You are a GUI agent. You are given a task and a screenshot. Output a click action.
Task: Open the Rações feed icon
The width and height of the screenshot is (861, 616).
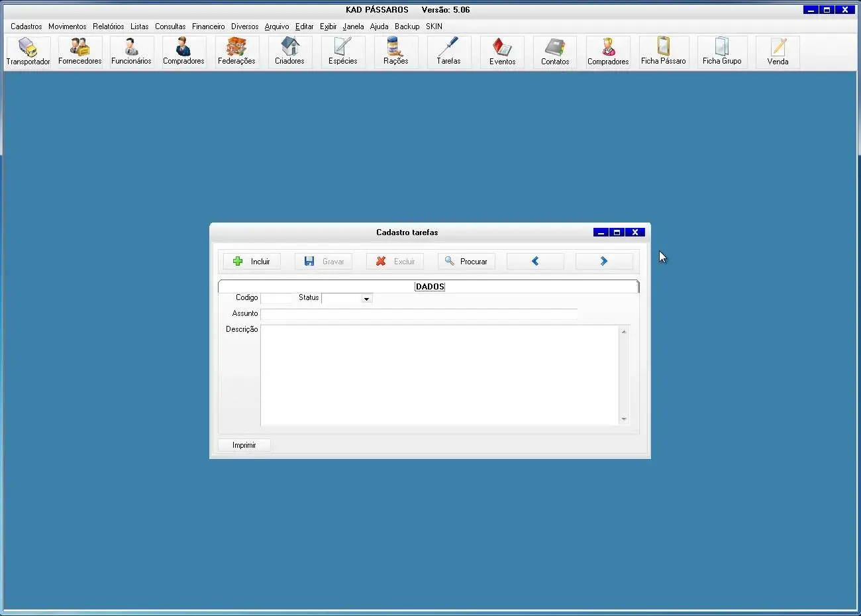[395, 52]
